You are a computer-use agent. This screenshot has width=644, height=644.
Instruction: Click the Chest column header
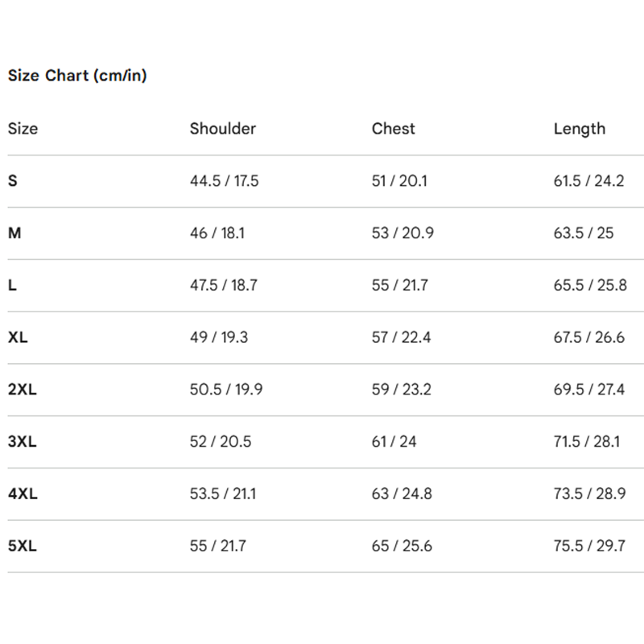point(394,129)
